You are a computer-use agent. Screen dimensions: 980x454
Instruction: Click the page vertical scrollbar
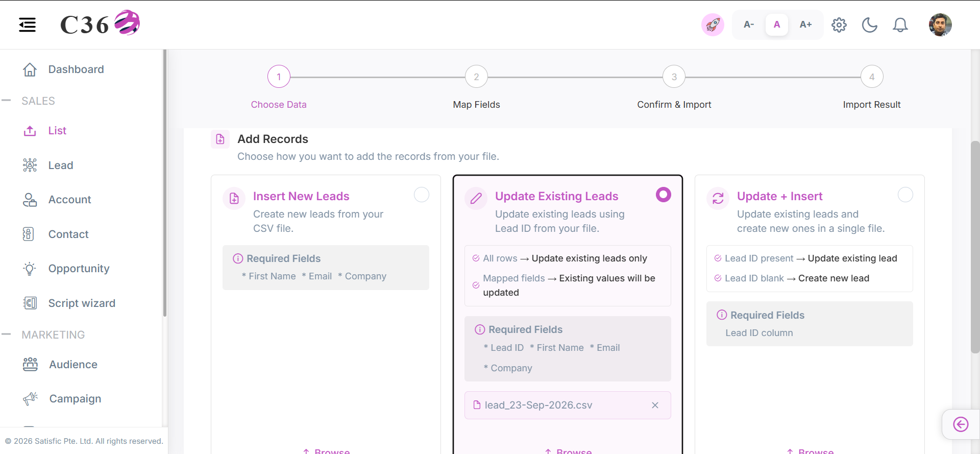click(975, 247)
